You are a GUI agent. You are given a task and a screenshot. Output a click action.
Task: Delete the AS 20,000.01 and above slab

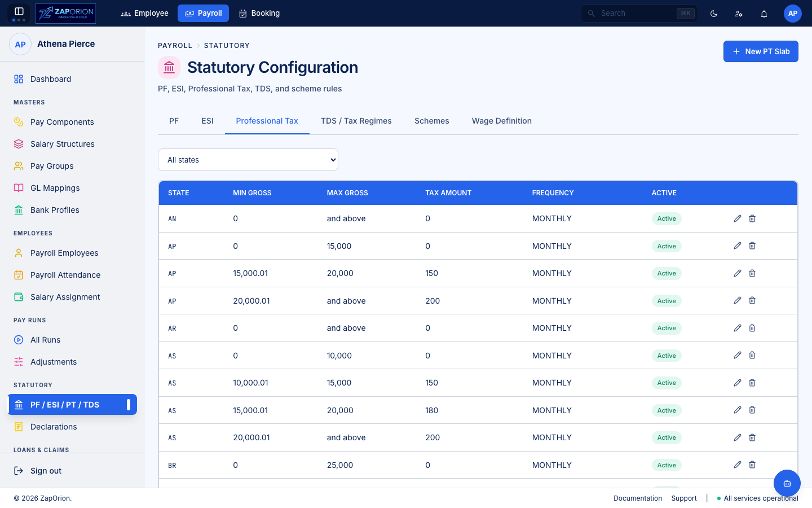[x=752, y=437]
